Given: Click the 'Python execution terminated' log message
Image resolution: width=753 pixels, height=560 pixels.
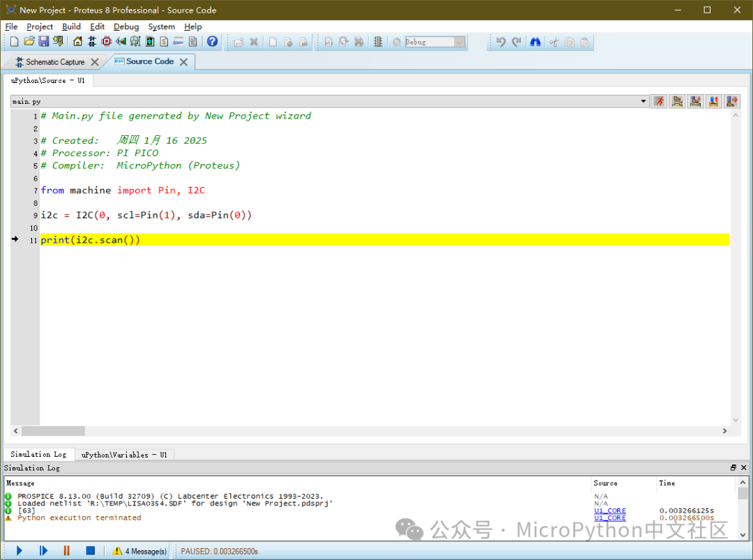Looking at the screenshot, I should pyautogui.click(x=79, y=517).
